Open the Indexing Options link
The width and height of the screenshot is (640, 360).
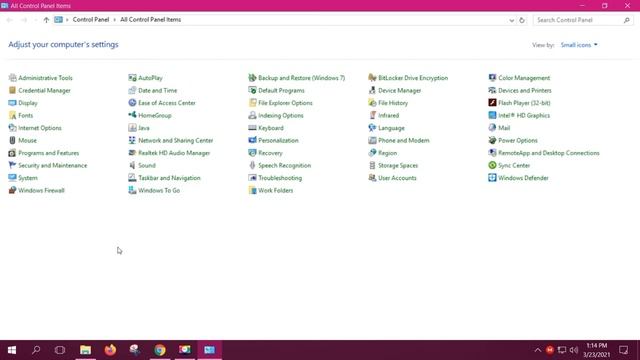click(x=281, y=116)
